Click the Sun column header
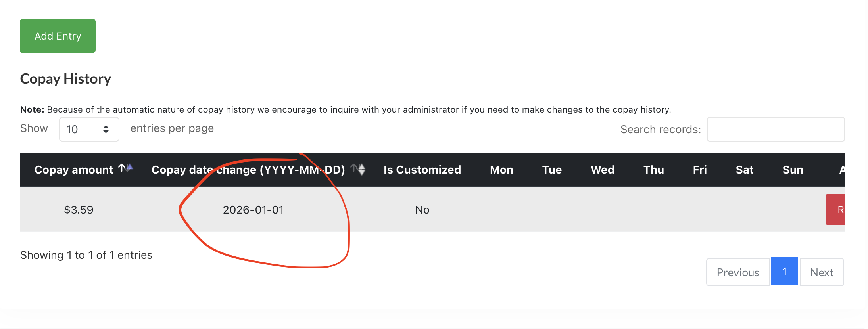 [793, 170]
